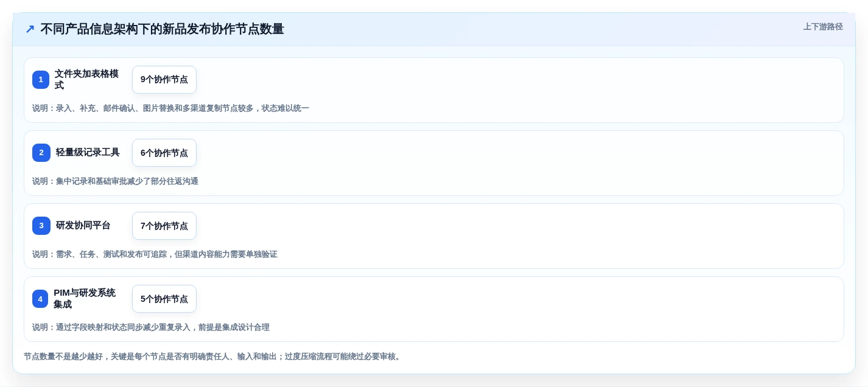
Task: Click the description starting 说明：通过字段映射和状态同步
Action: click(151, 327)
